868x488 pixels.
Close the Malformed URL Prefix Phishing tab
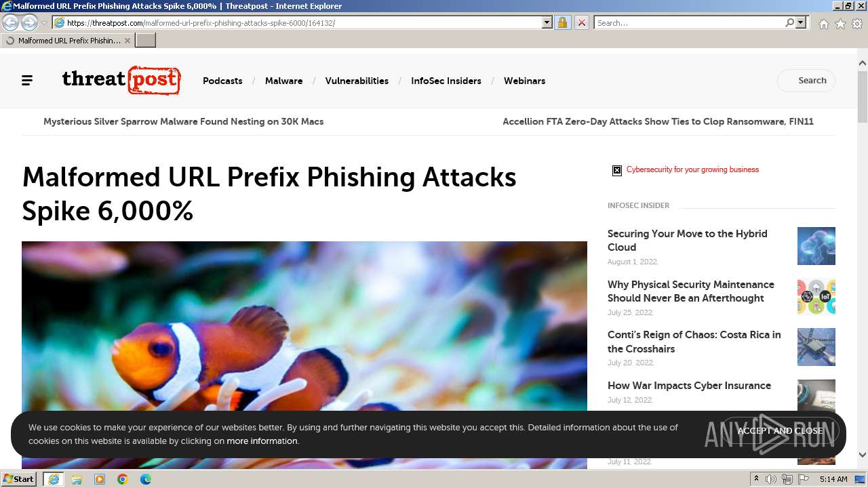[127, 41]
